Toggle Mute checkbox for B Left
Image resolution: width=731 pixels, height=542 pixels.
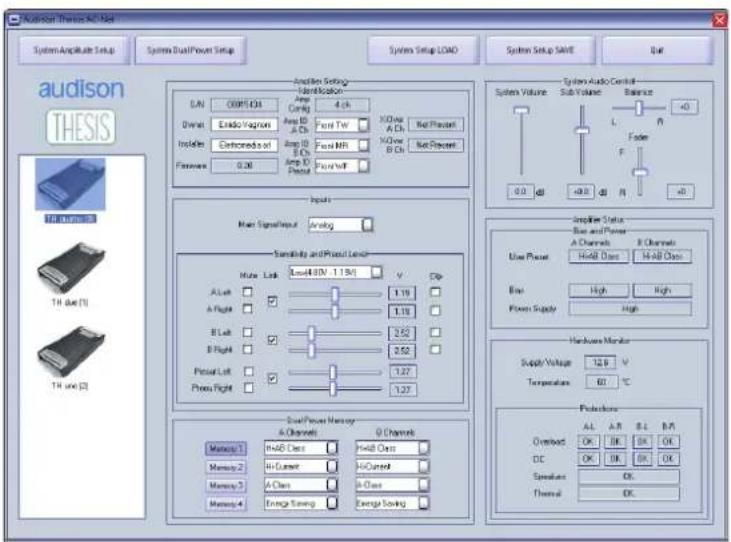(x=248, y=332)
